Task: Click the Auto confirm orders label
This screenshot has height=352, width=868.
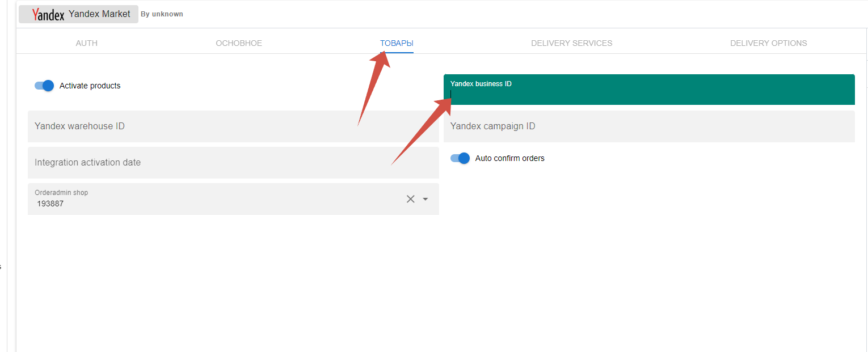Action: pos(510,158)
